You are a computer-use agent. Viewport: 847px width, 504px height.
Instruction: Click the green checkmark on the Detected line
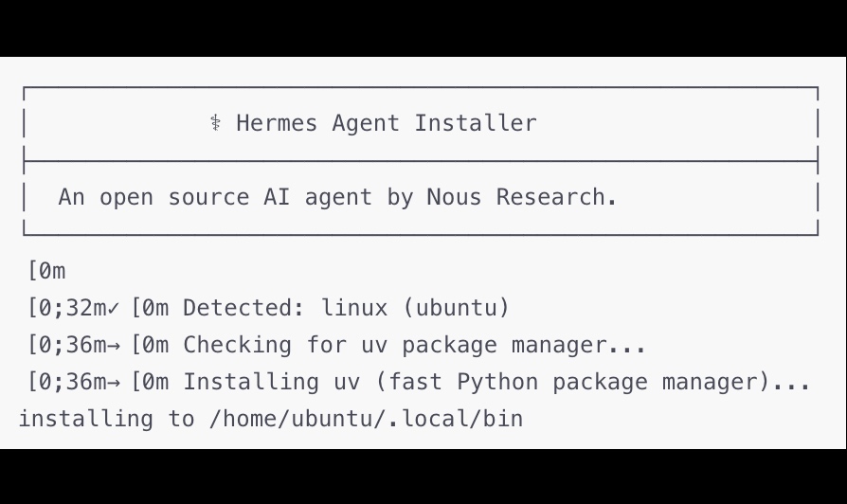click(114, 308)
